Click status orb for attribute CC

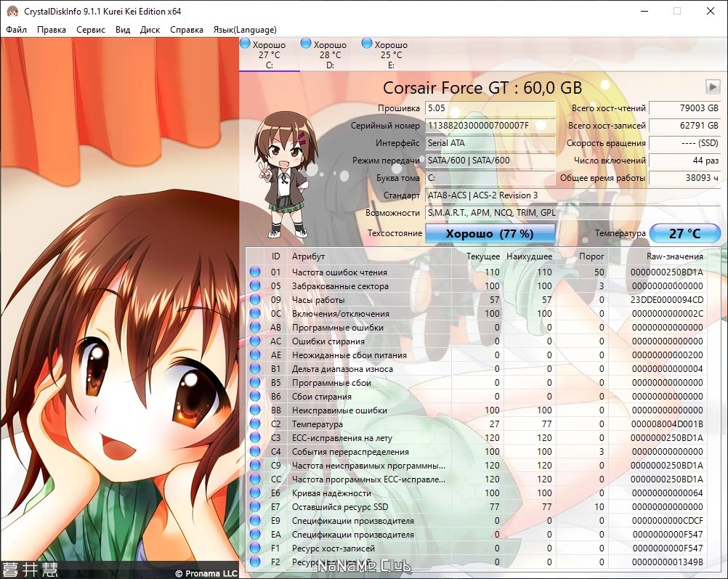pos(255,479)
